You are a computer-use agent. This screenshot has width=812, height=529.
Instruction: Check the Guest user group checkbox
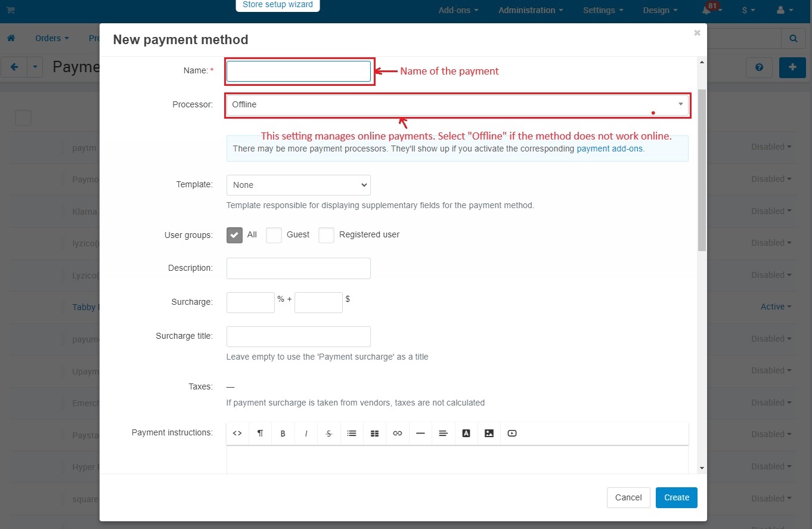[x=274, y=235]
